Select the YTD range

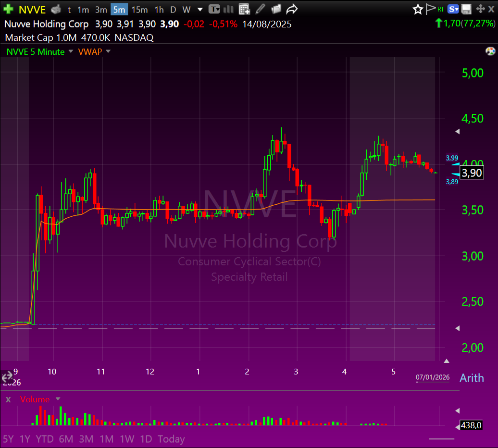click(44, 439)
